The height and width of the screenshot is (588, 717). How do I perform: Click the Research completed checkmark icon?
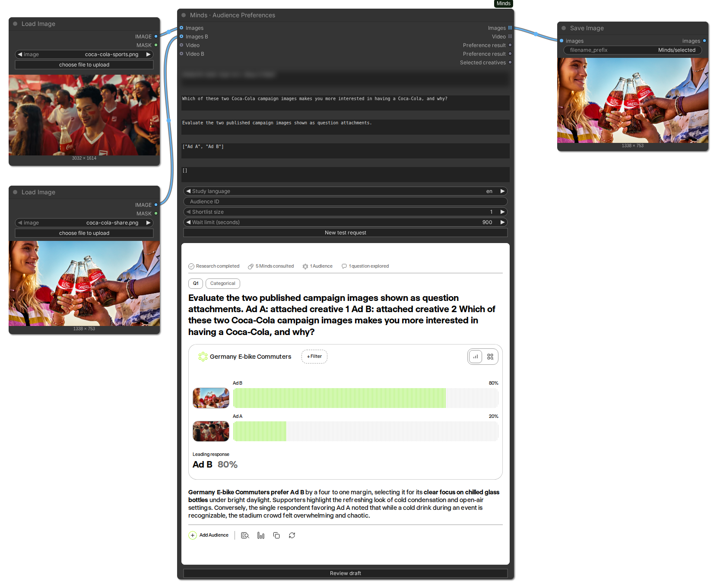point(191,266)
